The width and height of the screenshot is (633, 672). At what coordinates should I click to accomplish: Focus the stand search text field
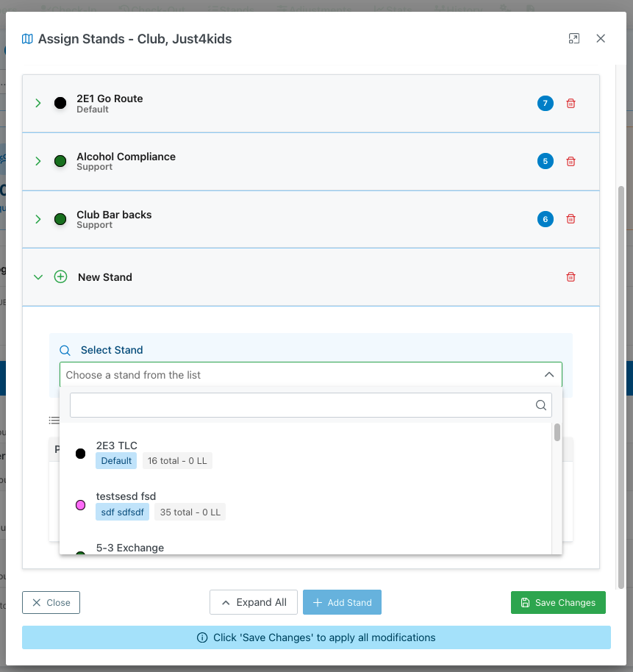(x=301, y=405)
